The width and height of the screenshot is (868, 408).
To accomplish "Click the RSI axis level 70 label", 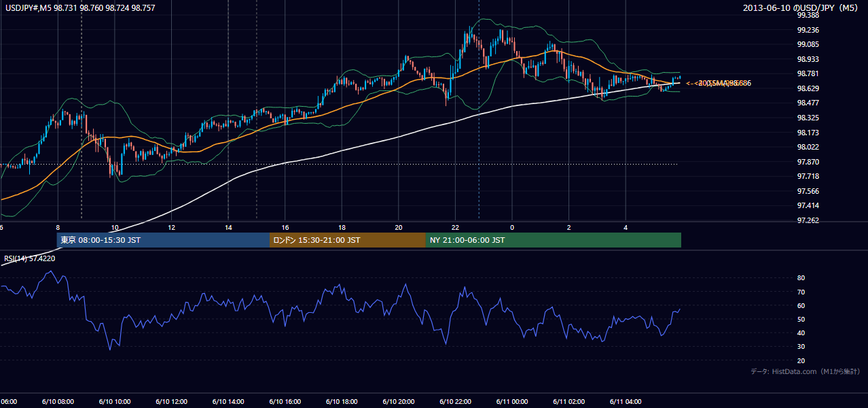I will click(801, 292).
